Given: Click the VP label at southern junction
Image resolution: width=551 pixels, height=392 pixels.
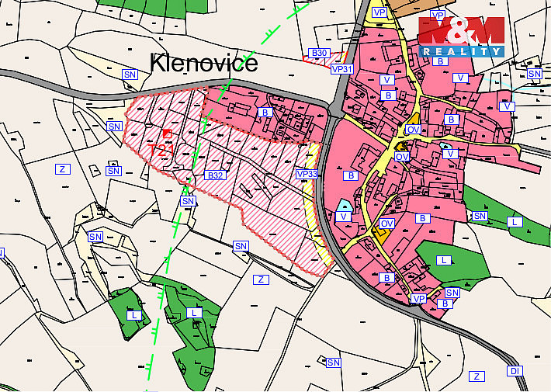Looking at the screenshot, I should point(418,299).
